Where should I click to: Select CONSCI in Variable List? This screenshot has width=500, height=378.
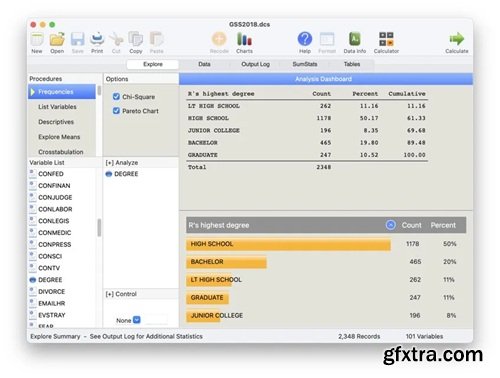50,256
